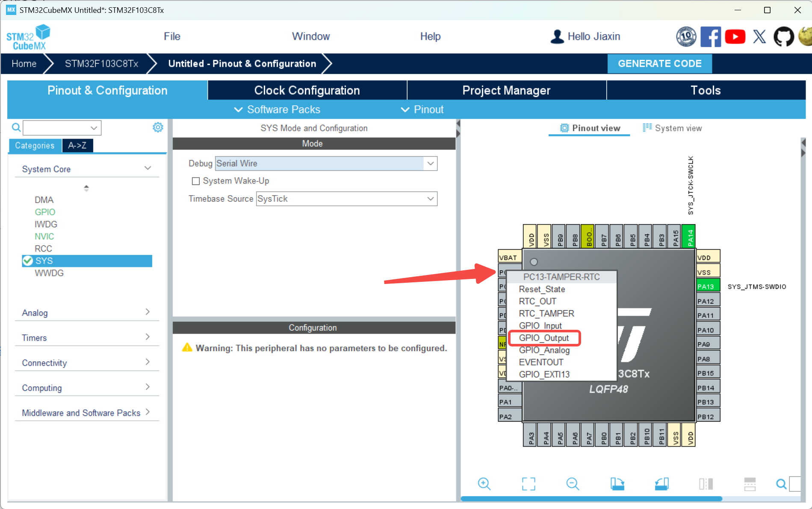This screenshot has width=812, height=509.
Task: Rotate the chip counter-clockwise
Action: (x=661, y=484)
